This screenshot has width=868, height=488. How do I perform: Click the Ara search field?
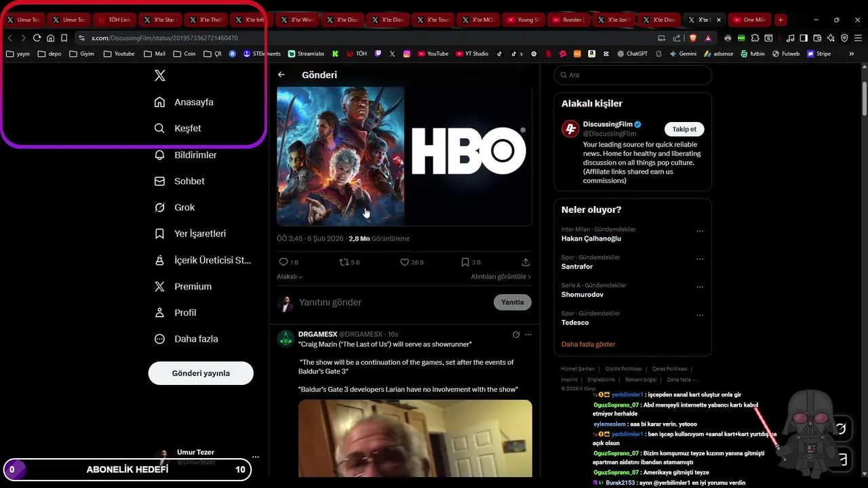coord(633,75)
